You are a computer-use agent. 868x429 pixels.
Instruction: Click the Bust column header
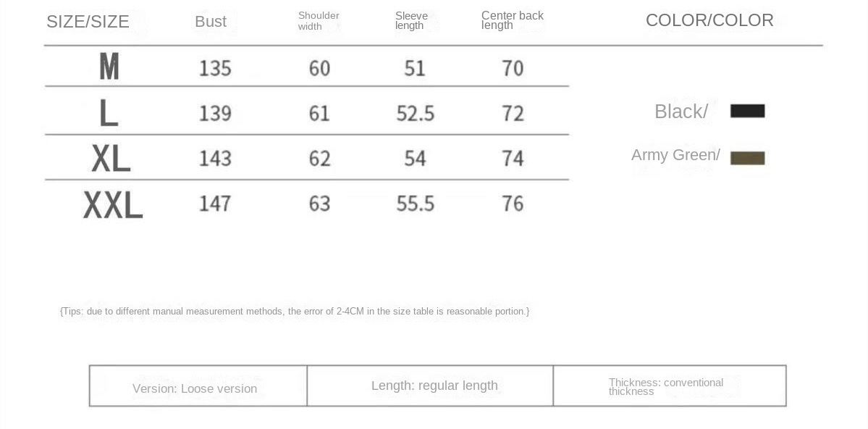pos(211,22)
